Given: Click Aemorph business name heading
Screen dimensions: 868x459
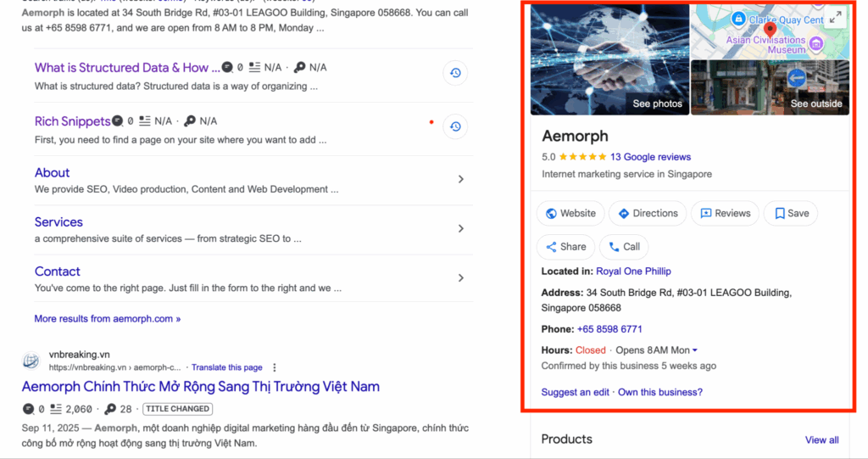Looking at the screenshot, I should coord(575,136).
